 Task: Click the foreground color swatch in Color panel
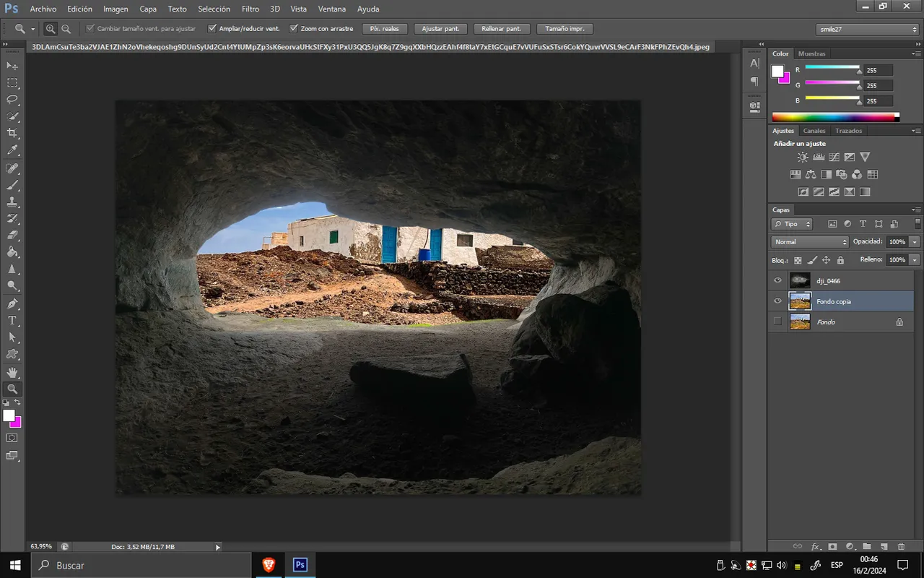click(x=777, y=71)
